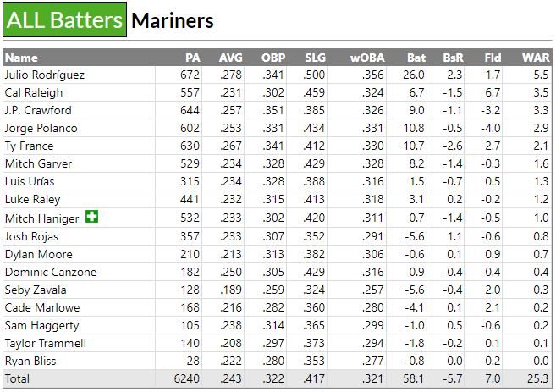The image size is (556, 392).
Task: Click the J.P. Crawford name link
Action: [38, 110]
